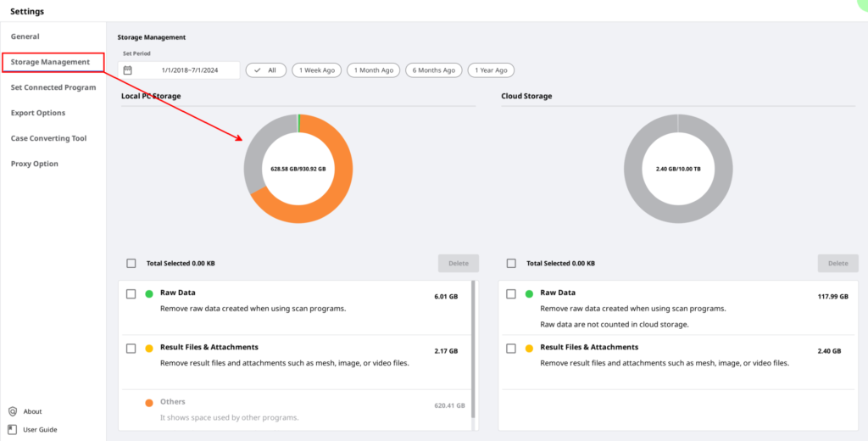Screen dimensions: 868x441
Task: Check Local PC Total Selected checkbox
Action: click(x=131, y=263)
